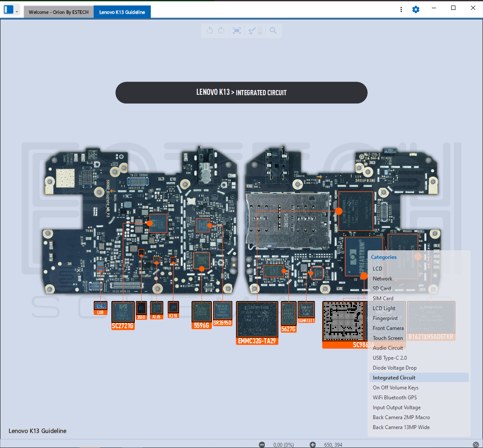Screen dimensions: 483x448
Task: Select Back Camera 13MP Wide category
Action: point(419,427)
